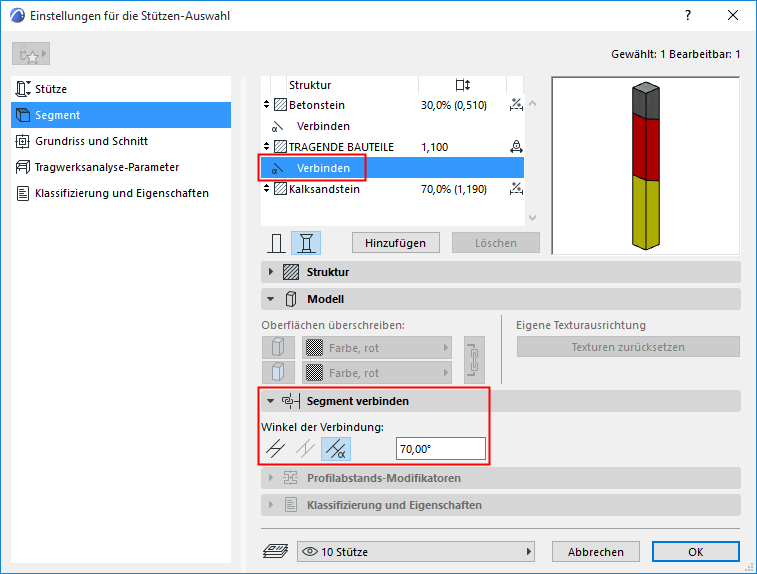The image size is (757, 574).
Task: Click the Hinzufügen button
Action: [396, 243]
